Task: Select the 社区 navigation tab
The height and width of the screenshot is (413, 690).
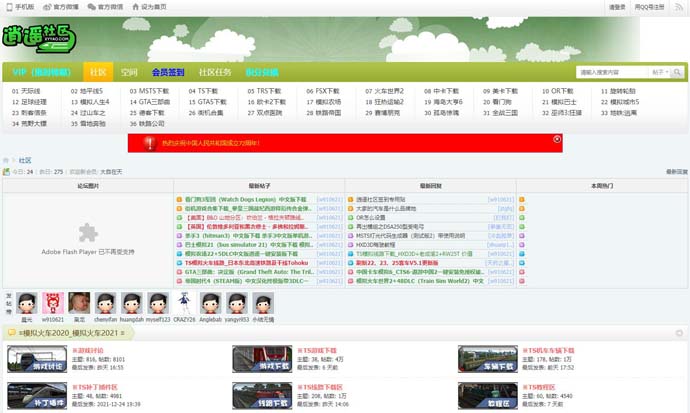Action: [x=98, y=72]
